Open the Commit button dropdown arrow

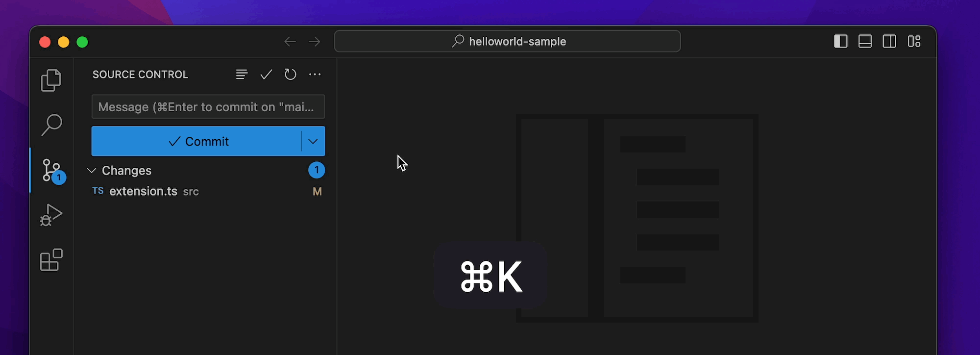pyautogui.click(x=313, y=141)
